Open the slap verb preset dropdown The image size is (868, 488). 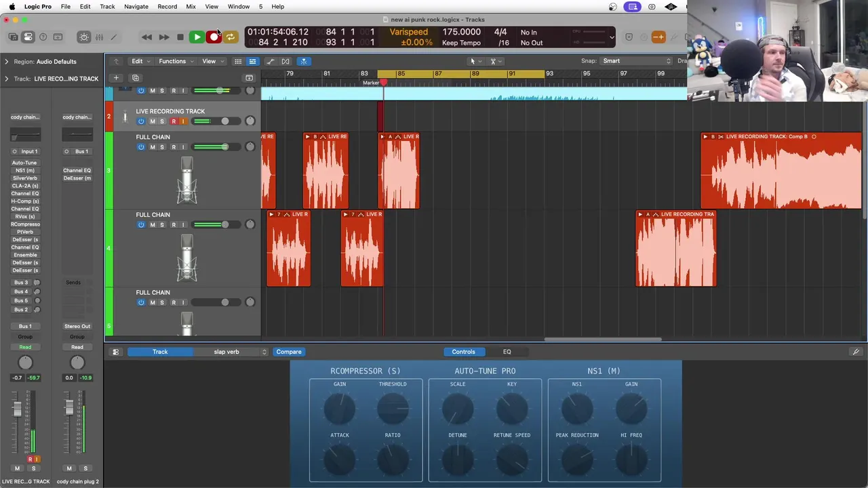coord(231,352)
